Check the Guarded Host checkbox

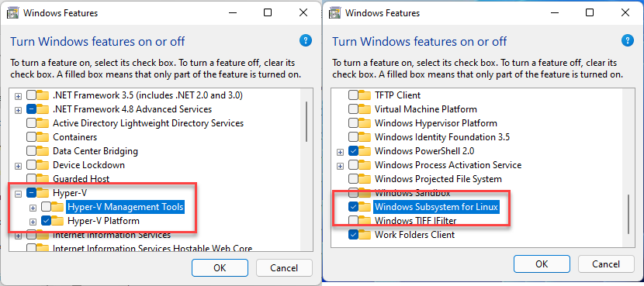31,179
